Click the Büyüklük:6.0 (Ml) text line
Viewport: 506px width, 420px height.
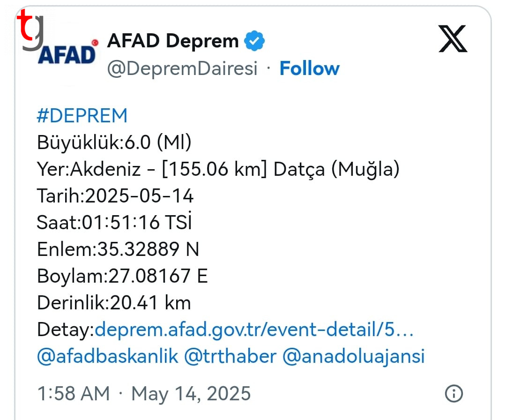click(x=114, y=142)
